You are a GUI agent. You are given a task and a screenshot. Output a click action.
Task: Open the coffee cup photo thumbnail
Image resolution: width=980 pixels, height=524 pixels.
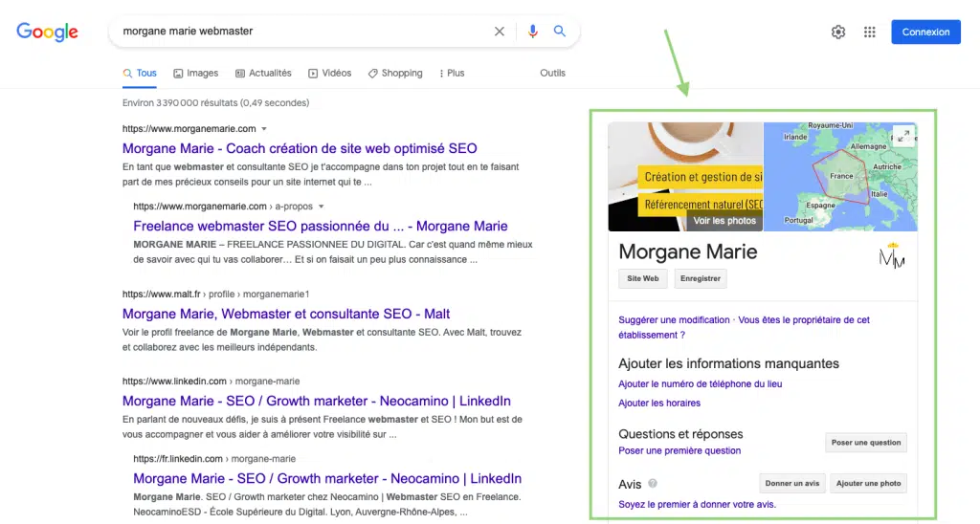pos(685,177)
